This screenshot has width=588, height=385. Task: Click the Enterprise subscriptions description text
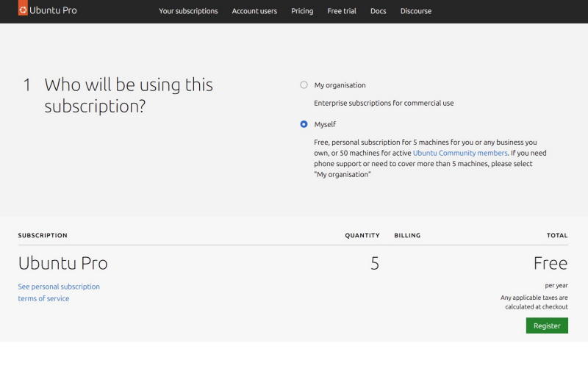point(384,103)
